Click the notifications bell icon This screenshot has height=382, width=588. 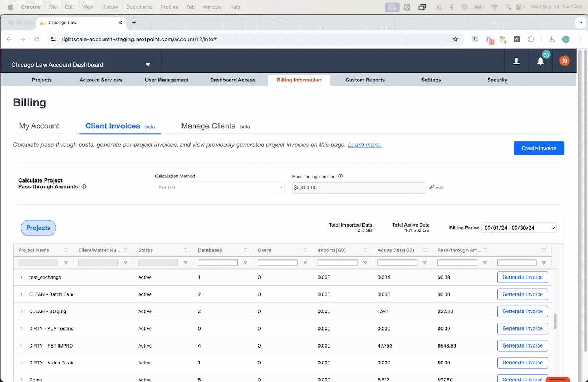540,62
